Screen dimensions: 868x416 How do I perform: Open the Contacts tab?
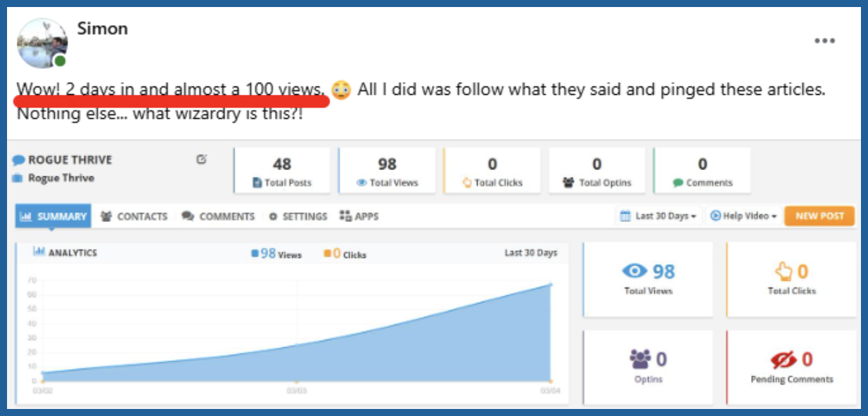click(x=134, y=216)
